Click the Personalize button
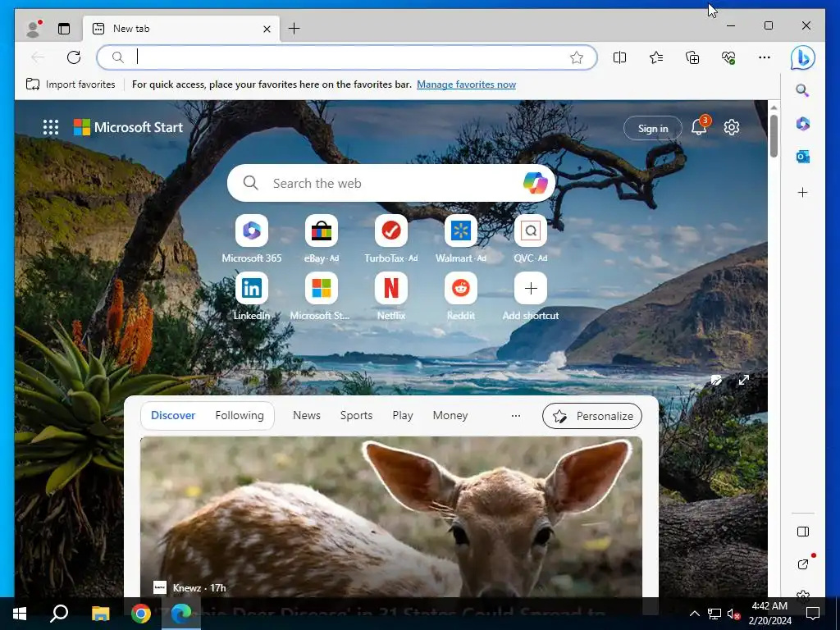Screen dimensions: 840x630 pyautogui.click(x=592, y=416)
